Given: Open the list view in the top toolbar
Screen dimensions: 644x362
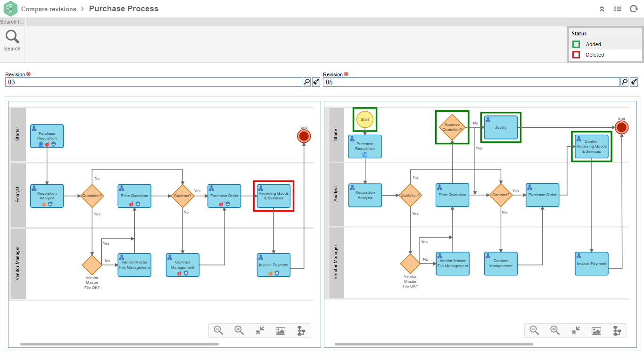Looking at the screenshot, I should tap(618, 8).
